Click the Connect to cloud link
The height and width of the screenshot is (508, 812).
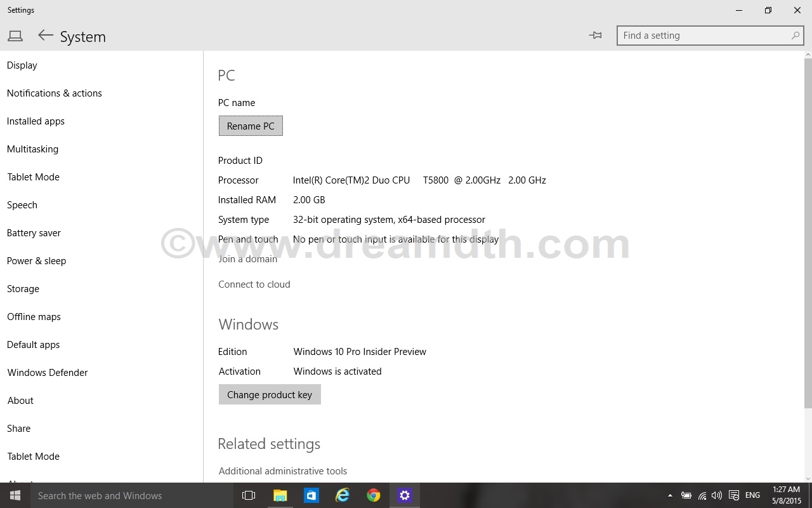pyautogui.click(x=254, y=284)
